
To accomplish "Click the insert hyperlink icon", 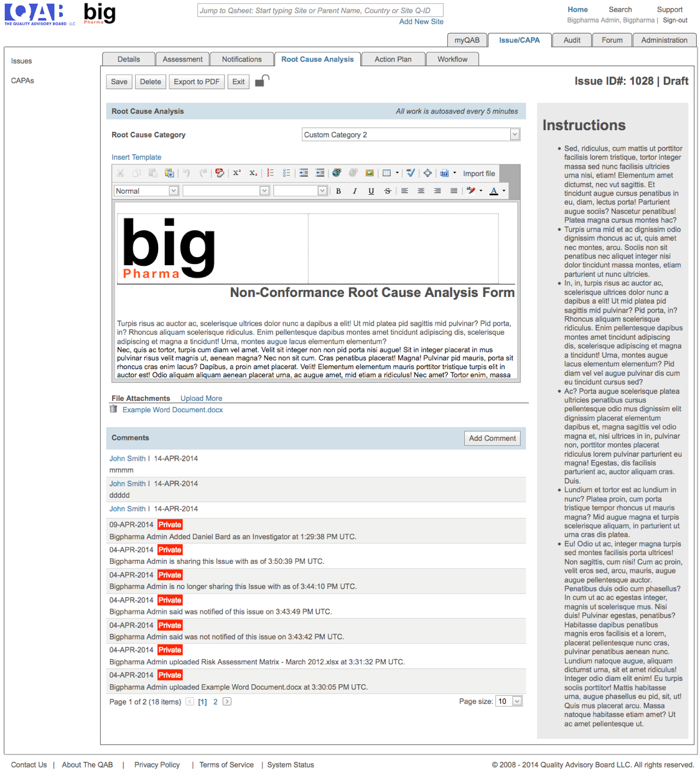I will [337, 173].
